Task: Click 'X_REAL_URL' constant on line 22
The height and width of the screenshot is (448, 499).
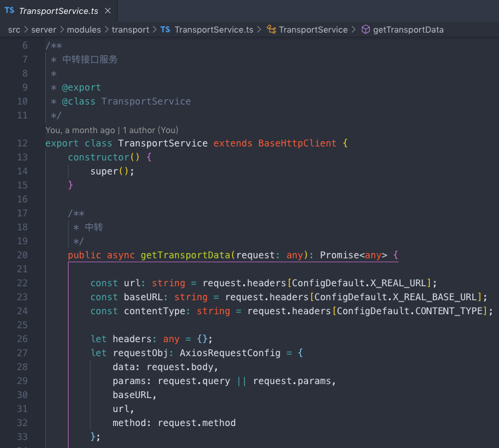Action: (398, 283)
